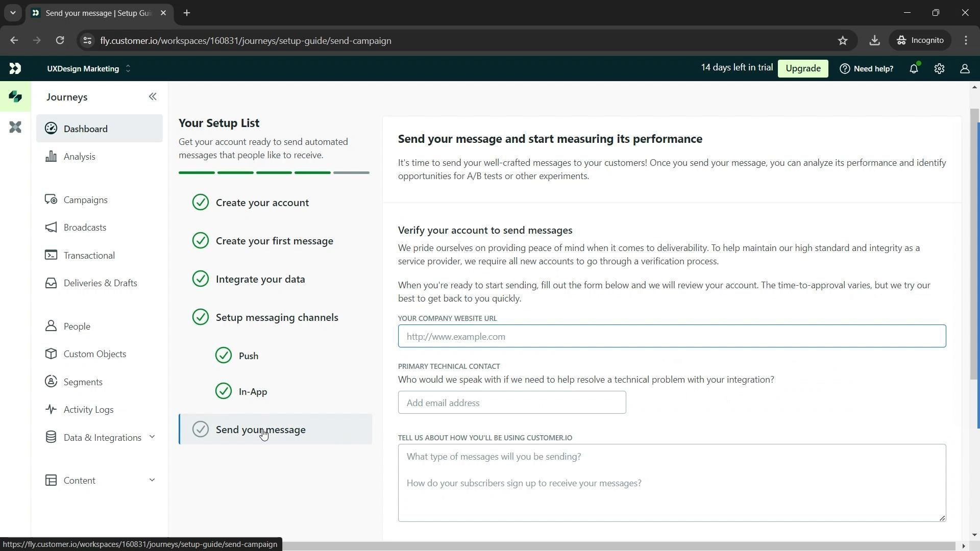Open the user account profile icon
The width and height of the screenshot is (980, 551).
point(965,69)
